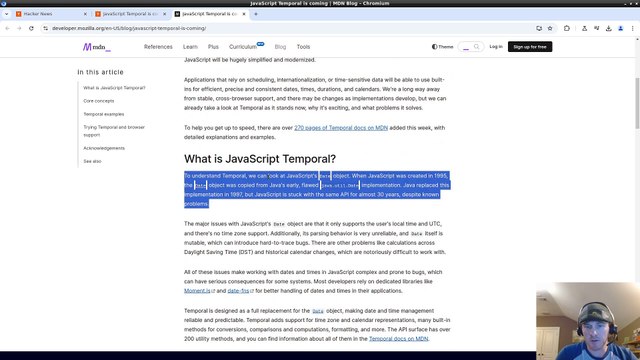Click the browser back arrow
640x360 pixels.
coord(7,28)
